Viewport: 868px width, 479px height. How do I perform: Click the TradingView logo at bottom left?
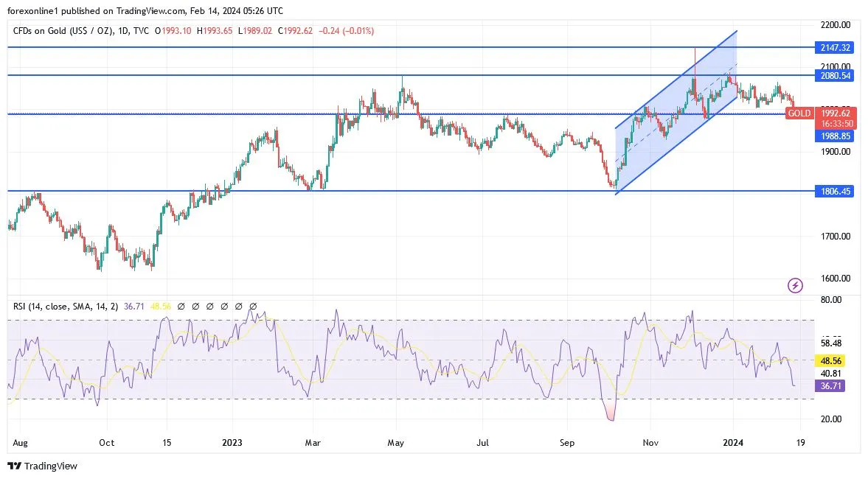[x=43, y=466]
